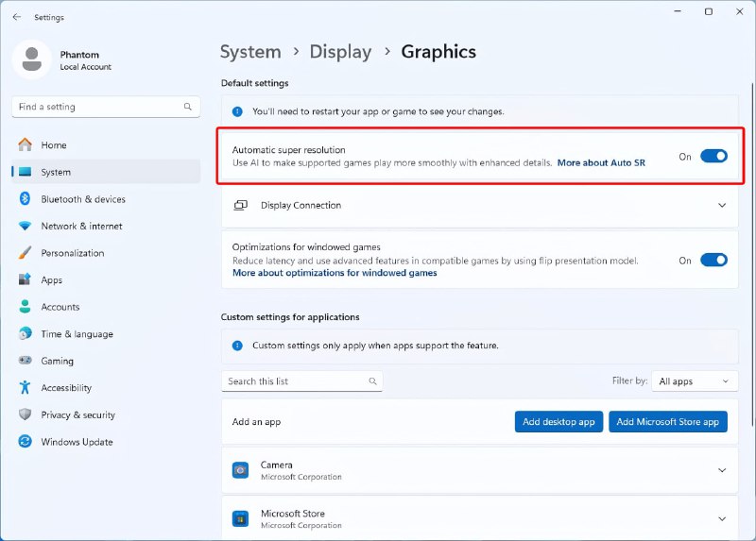Screen dimensions: 756x541
Task: Click Time & language label in sidebar
Action: tap(77, 334)
